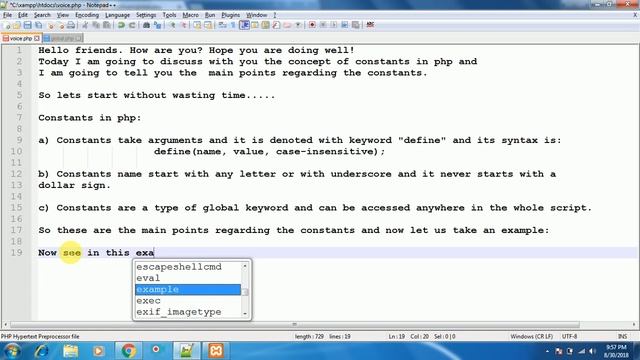Open the File menu
Image resolution: width=640 pixels, height=360 pixels.
[7, 15]
